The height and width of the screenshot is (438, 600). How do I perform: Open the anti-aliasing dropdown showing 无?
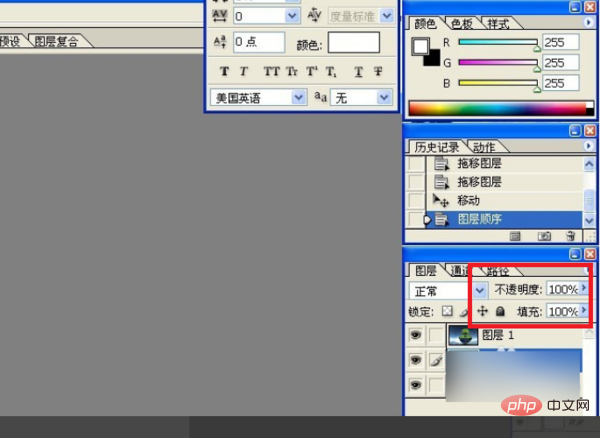click(x=384, y=97)
